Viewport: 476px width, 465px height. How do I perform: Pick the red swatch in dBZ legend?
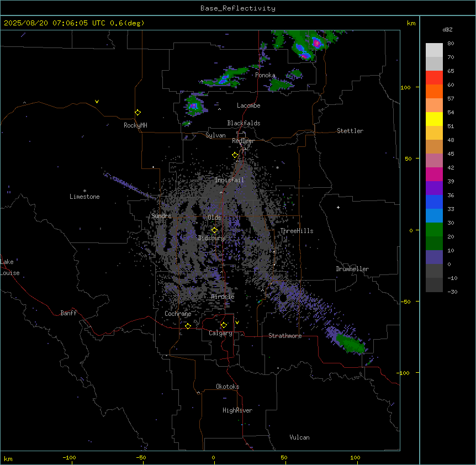(434, 77)
